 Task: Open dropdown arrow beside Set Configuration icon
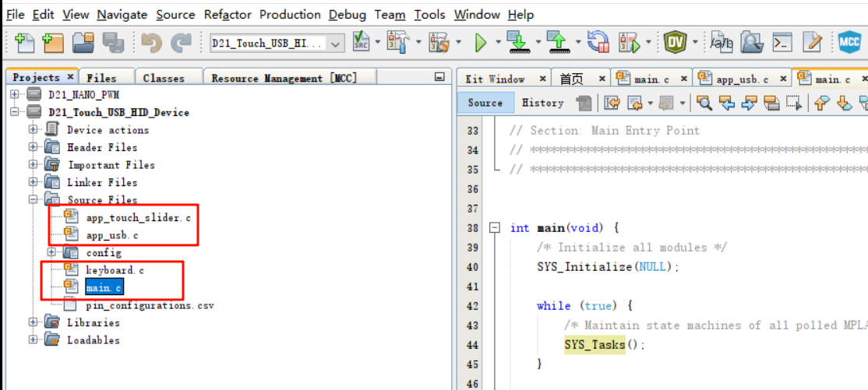pyautogui.click(x=378, y=43)
